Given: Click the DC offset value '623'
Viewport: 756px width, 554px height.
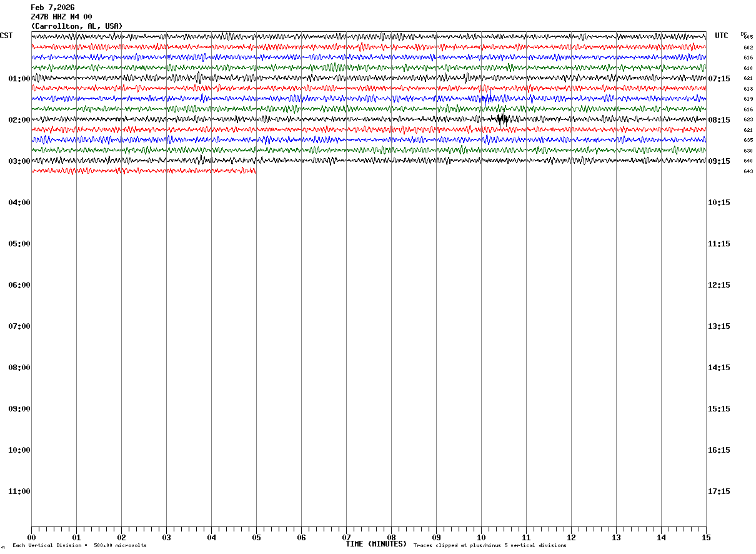Looking at the screenshot, I should [748, 119].
